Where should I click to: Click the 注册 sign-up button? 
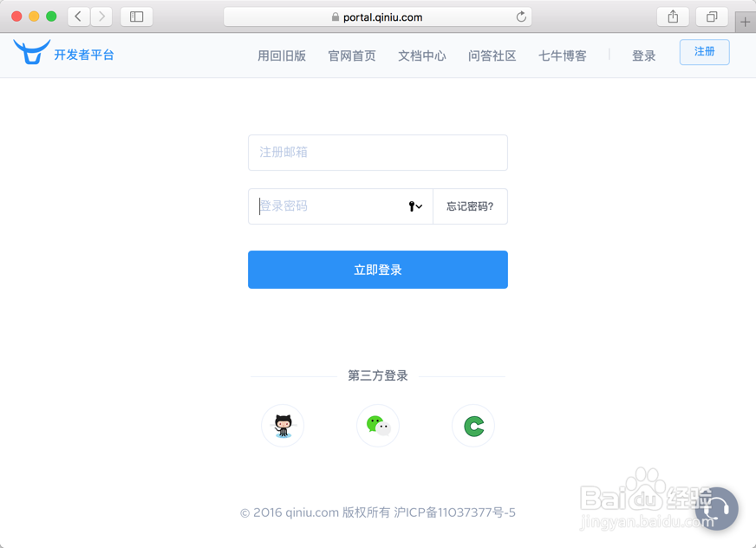click(704, 52)
